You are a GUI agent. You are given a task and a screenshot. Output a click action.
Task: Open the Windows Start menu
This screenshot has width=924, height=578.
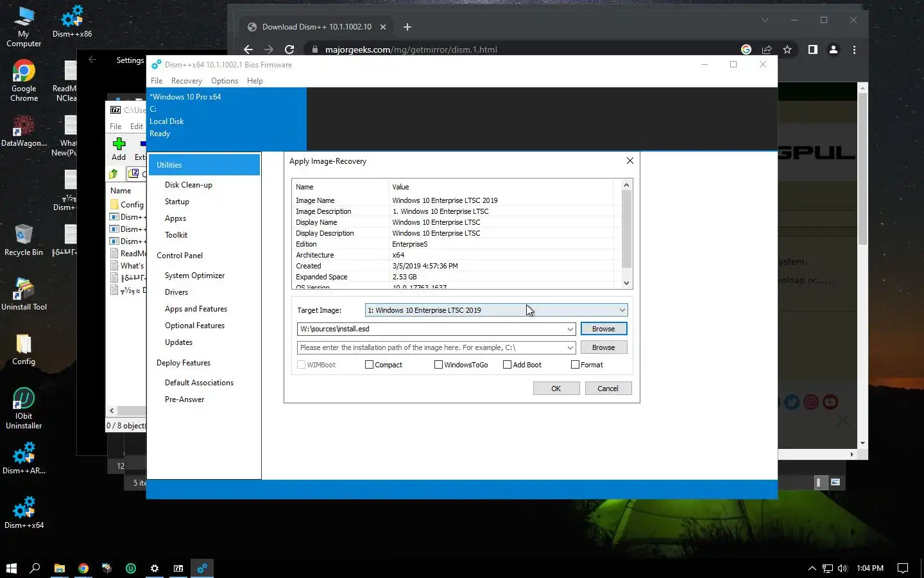11,568
